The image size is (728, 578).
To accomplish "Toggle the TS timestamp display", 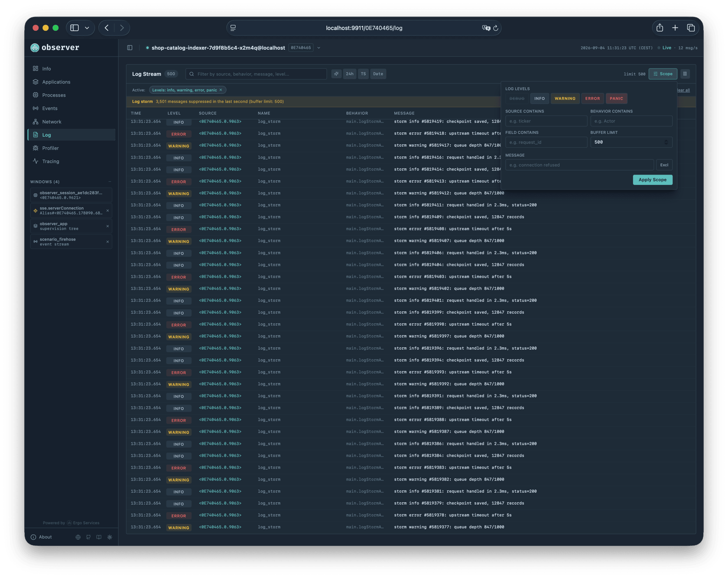I will (x=363, y=74).
